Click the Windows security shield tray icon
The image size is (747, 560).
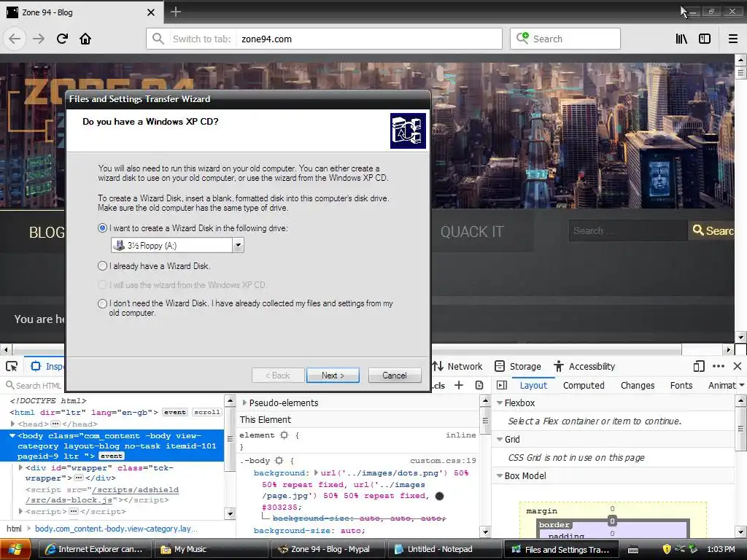coord(667,549)
